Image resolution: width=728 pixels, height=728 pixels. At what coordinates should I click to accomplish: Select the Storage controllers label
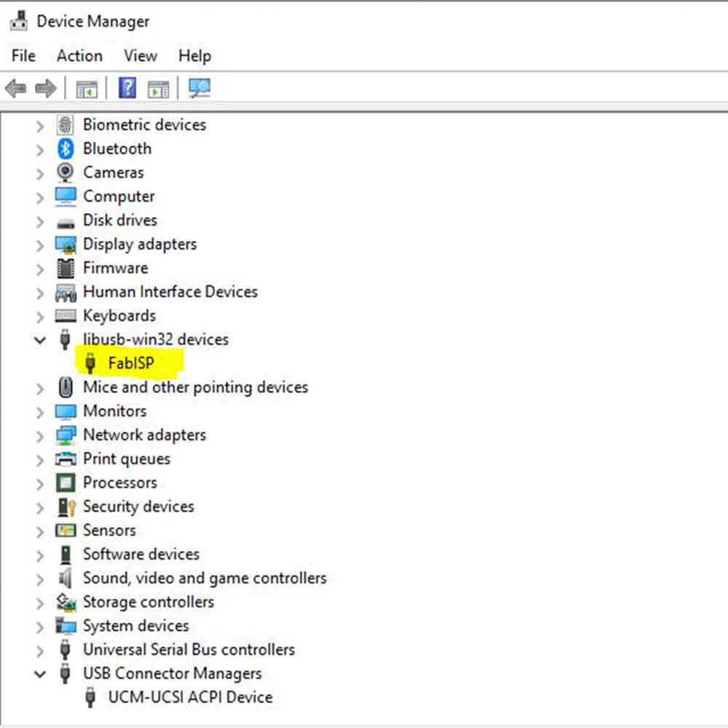coord(149,602)
